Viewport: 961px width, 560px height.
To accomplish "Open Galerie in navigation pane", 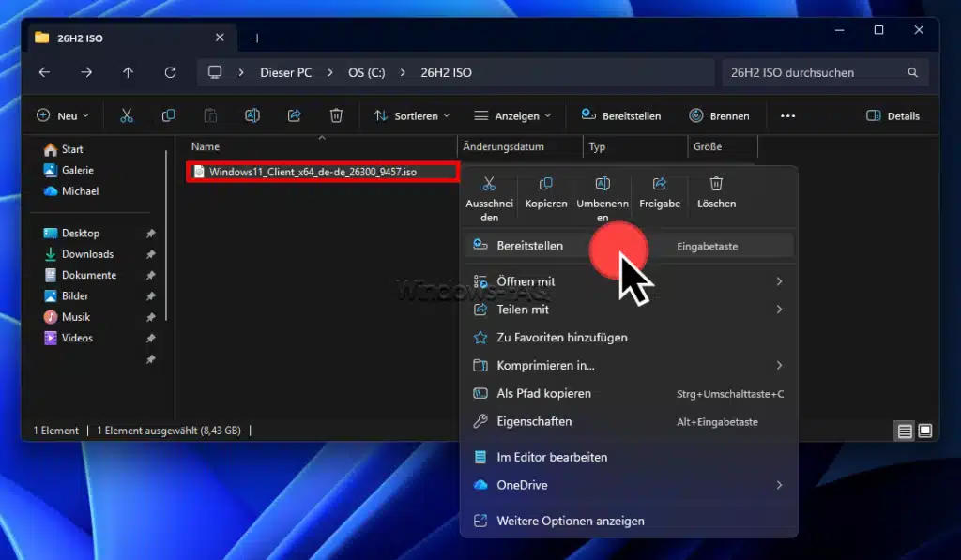I will click(68, 171).
